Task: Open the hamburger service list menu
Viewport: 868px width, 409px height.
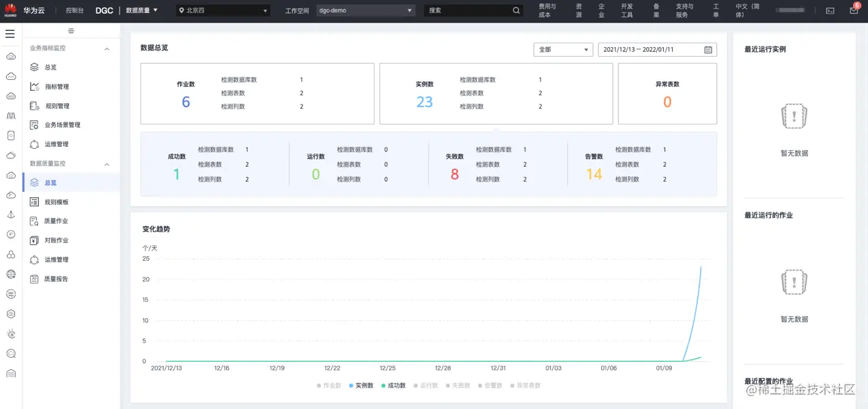Action: click(10, 33)
